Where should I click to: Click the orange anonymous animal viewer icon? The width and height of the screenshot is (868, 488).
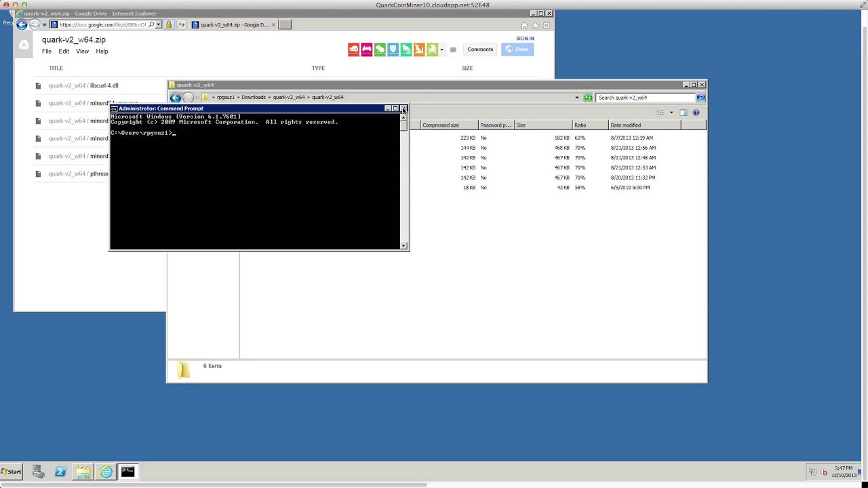click(x=419, y=49)
